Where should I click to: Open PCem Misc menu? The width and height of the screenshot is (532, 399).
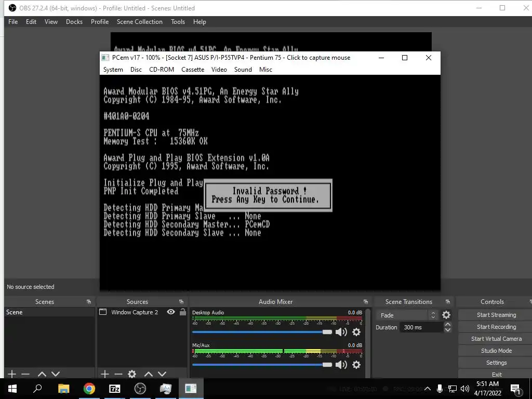(x=265, y=70)
